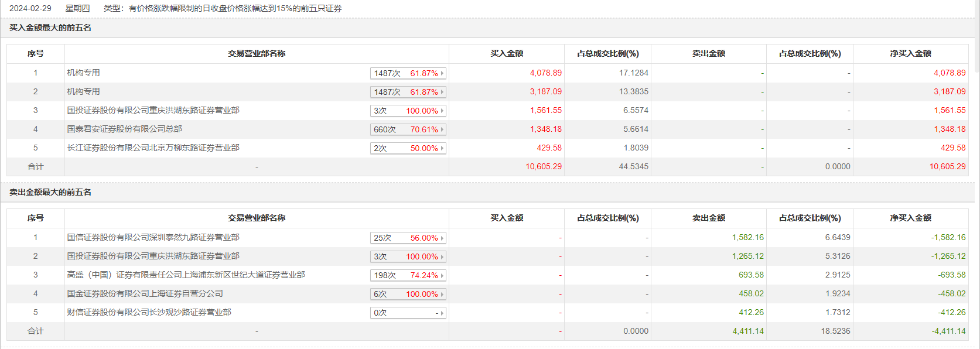Open 国泰君安证券 660次 70.61% dropdown
The width and height of the screenshot is (980, 349).
pyautogui.click(x=408, y=129)
